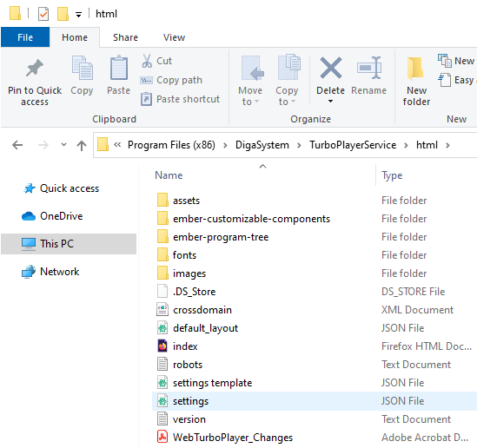This screenshot has width=477, height=448.
Task: Click the Rename icon in Organize
Action: point(368,68)
